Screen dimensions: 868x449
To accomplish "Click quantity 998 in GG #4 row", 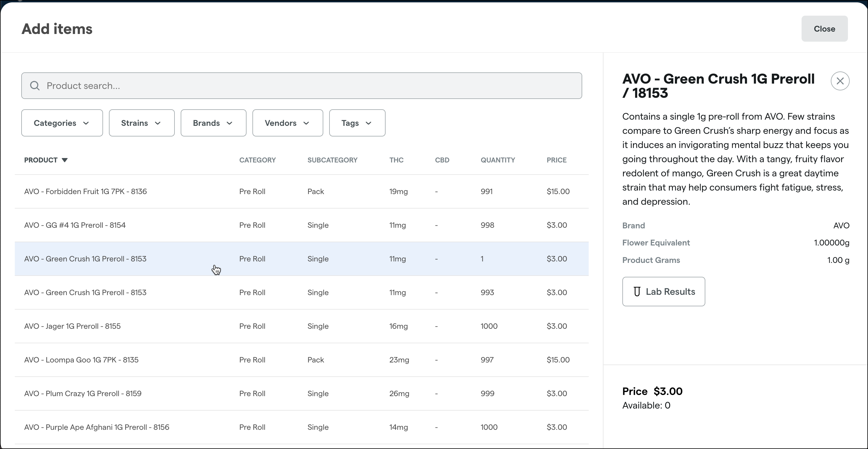I will tap(487, 225).
